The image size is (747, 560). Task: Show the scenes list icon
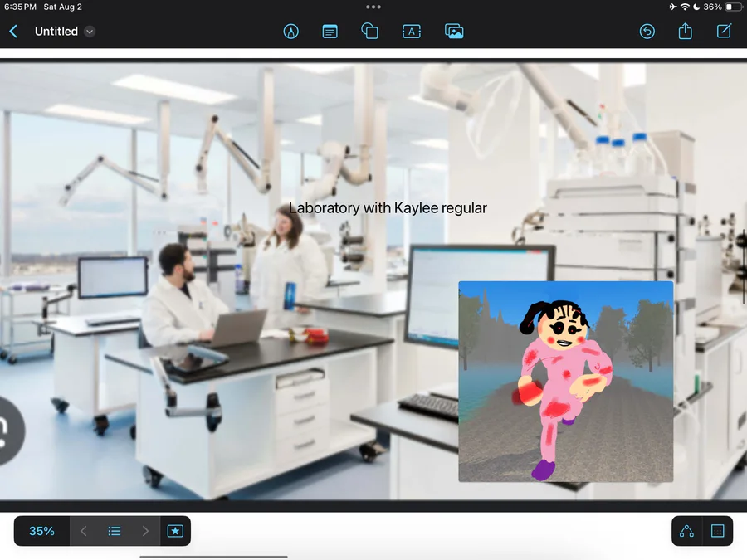[x=115, y=531]
